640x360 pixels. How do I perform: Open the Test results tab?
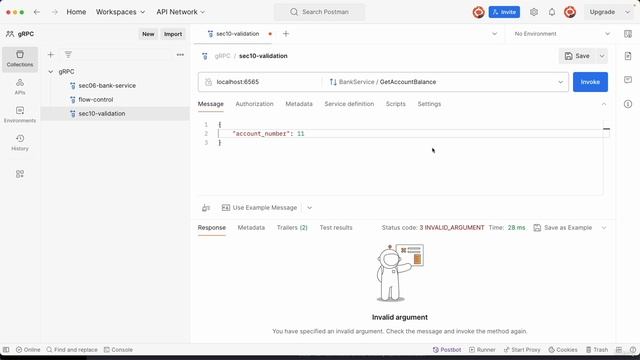pos(336,228)
